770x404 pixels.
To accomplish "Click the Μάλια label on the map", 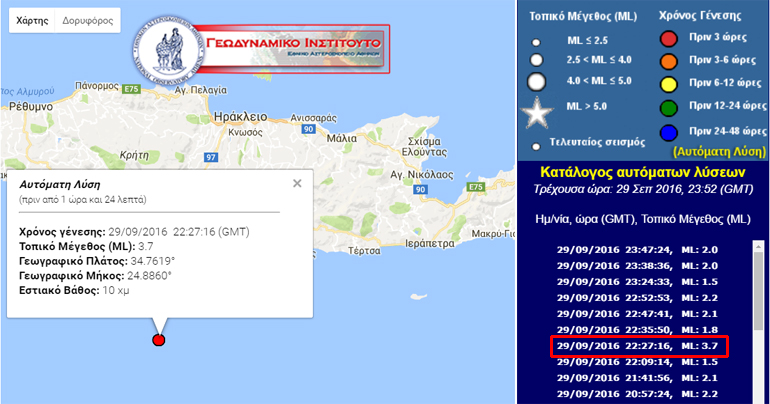I will [342, 138].
